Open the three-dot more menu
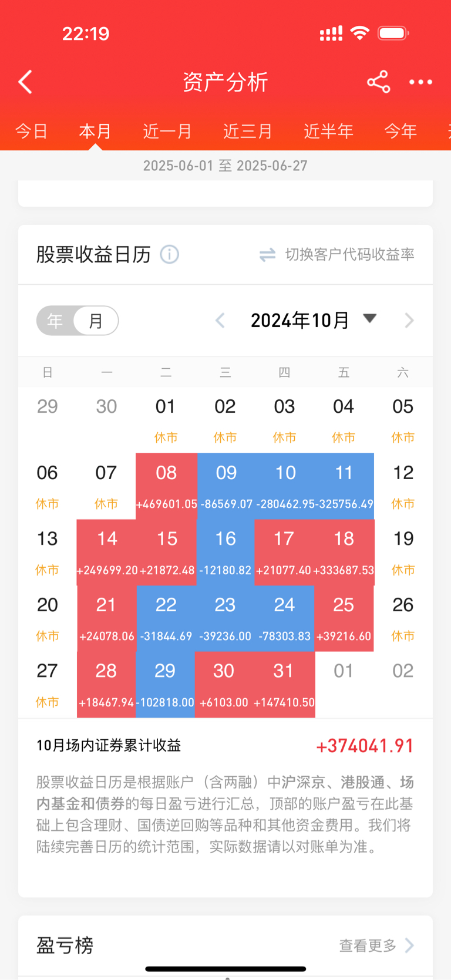This screenshot has width=451, height=980. (x=421, y=82)
